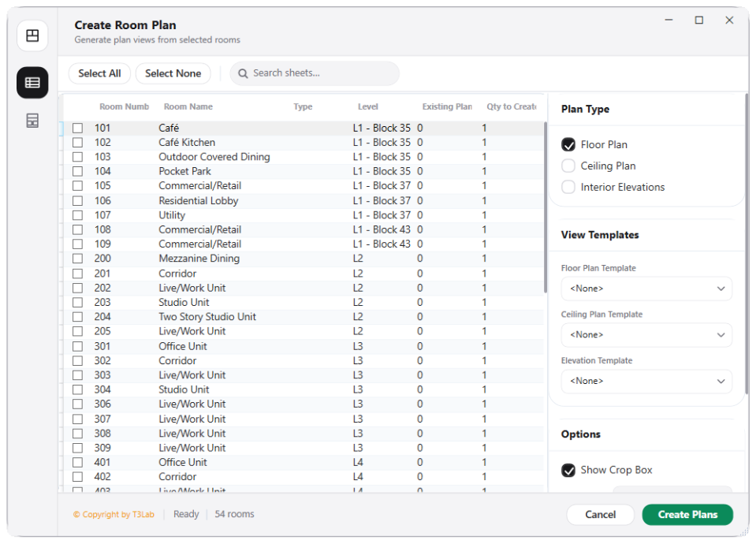Select the Corridor name in row 302
This screenshot has height=544, width=756.
pyautogui.click(x=177, y=361)
